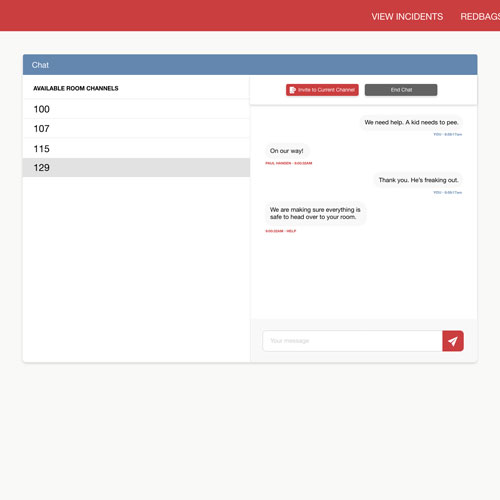This screenshot has width=500, height=500.
Task: Click the Invite to Current Channel button
Action: click(322, 90)
